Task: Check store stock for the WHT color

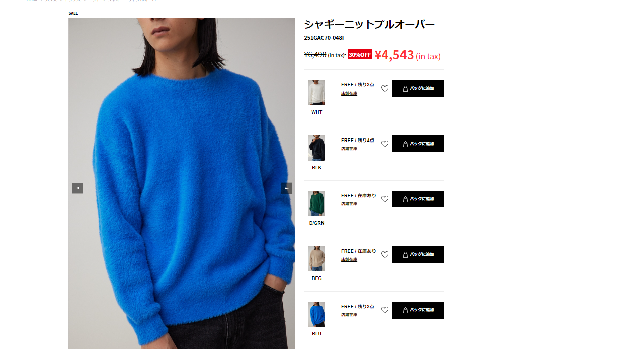Action: 349,93
